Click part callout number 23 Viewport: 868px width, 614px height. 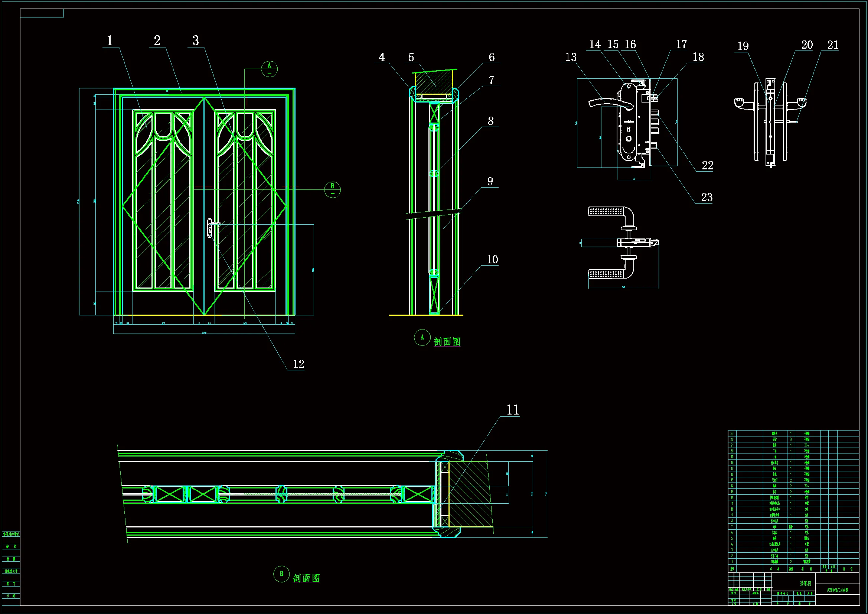[707, 198]
